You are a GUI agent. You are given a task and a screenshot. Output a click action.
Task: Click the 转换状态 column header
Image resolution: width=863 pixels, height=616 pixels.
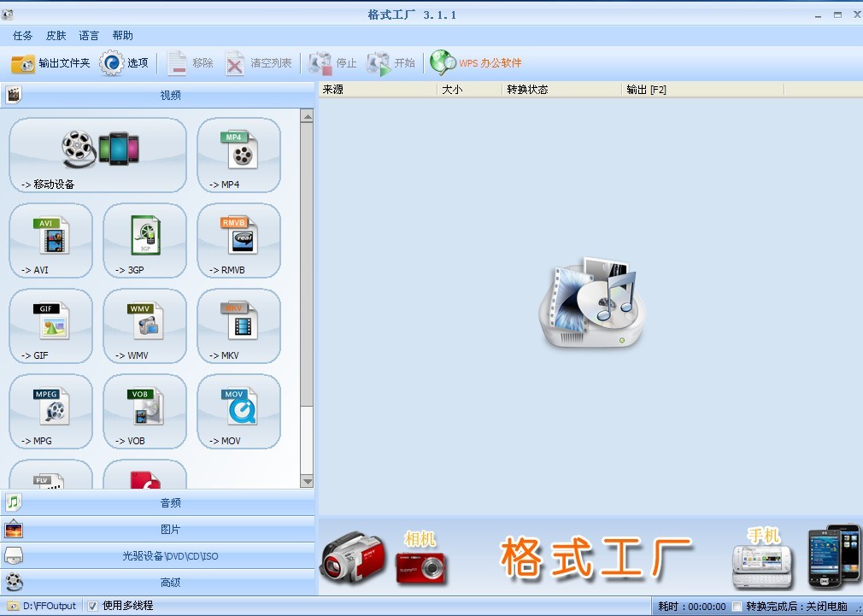562,89
